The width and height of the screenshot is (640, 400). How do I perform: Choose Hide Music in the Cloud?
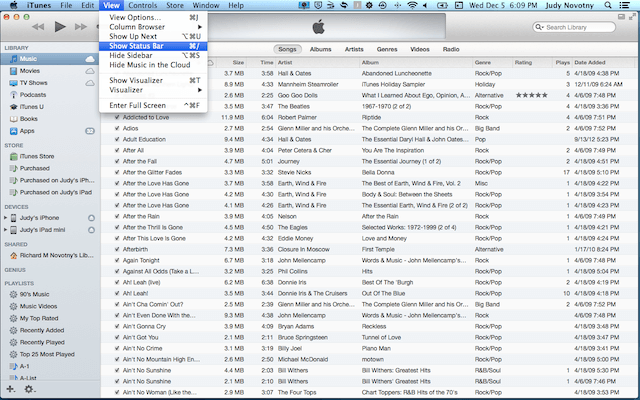(x=153, y=65)
